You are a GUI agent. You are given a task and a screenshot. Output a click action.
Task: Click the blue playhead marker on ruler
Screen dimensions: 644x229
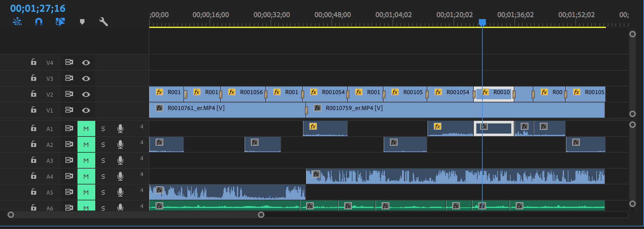[x=482, y=22]
